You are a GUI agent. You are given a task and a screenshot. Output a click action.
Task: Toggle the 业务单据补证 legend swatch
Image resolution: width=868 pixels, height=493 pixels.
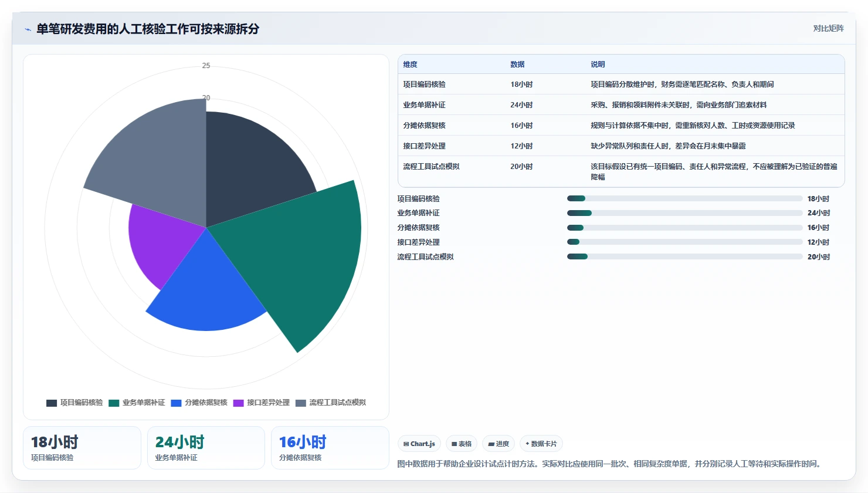pos(114,403)
